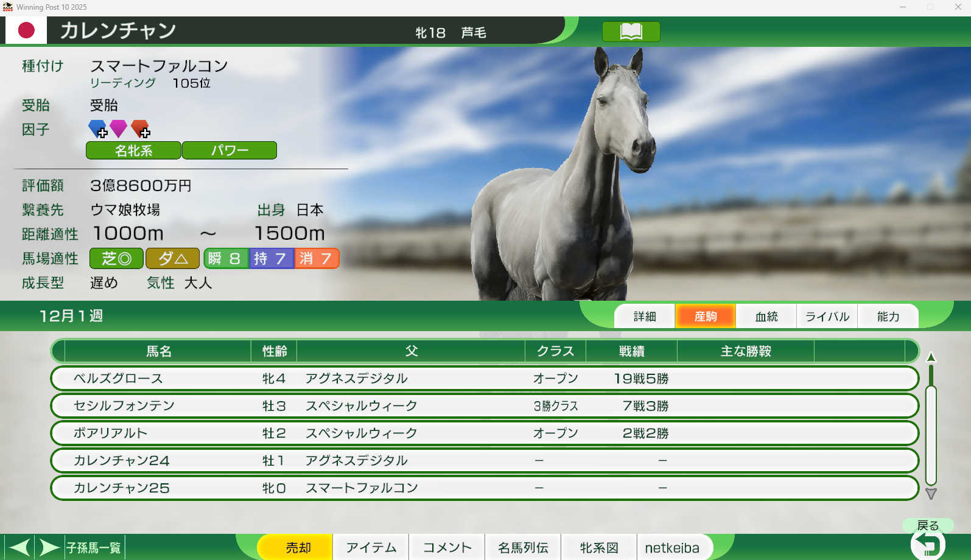Select the セシルフォンテン offspring row
Image resolution: width=971 pixels, height=560 pixels.
(485, 406)
